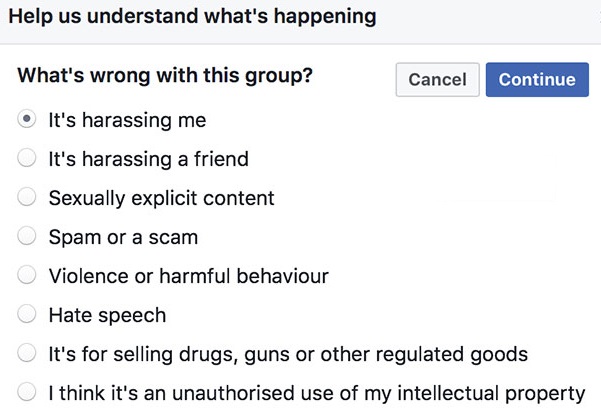Viewport: 601px width, 416px height.
Task: Click the "Help us understand what's happening" heading
Action: (x=193, y=17)
